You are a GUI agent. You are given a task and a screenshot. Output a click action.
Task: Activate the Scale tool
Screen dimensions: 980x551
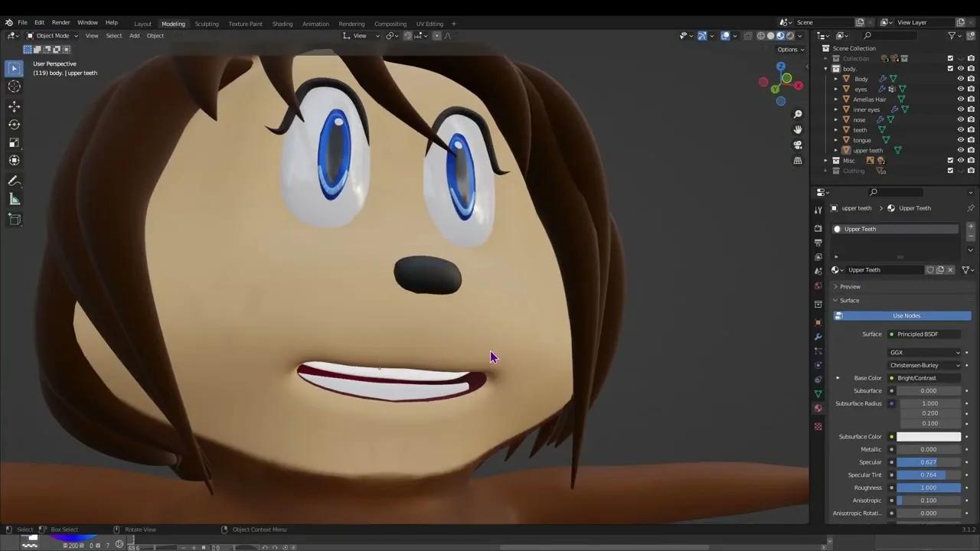pyautogui.click(x=14, y=142)
